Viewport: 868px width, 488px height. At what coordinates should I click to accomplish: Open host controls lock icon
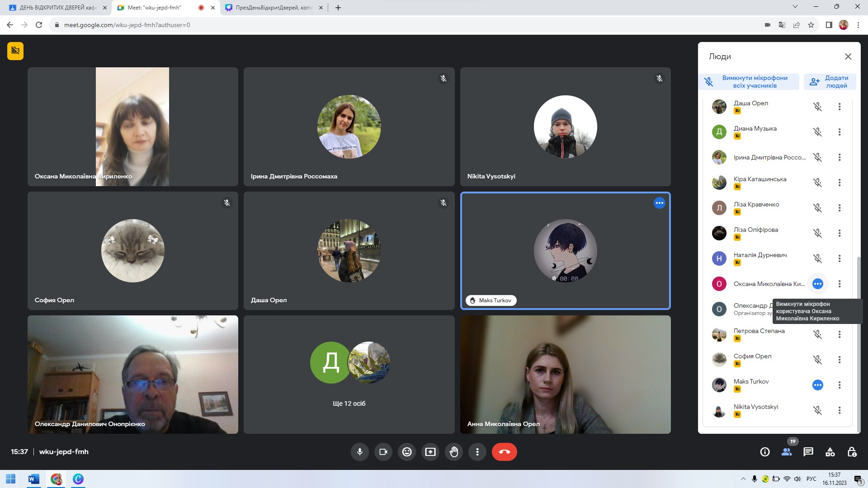coord(852,452)
